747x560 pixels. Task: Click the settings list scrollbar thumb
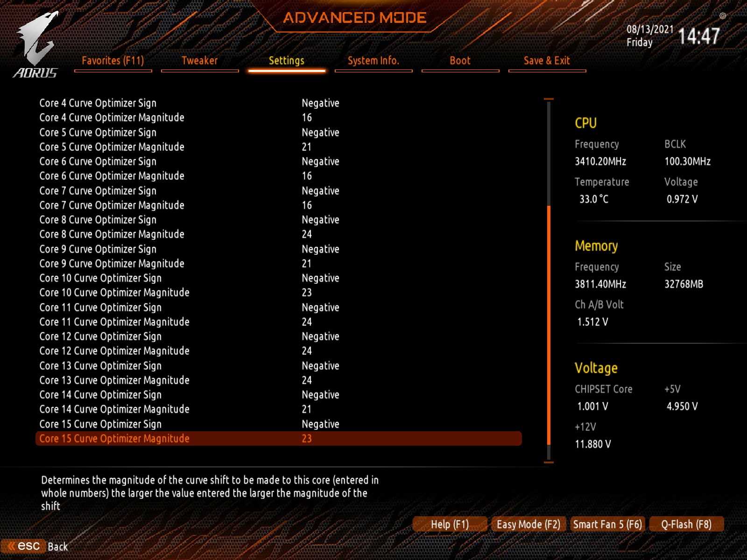[x=549, y=325]
